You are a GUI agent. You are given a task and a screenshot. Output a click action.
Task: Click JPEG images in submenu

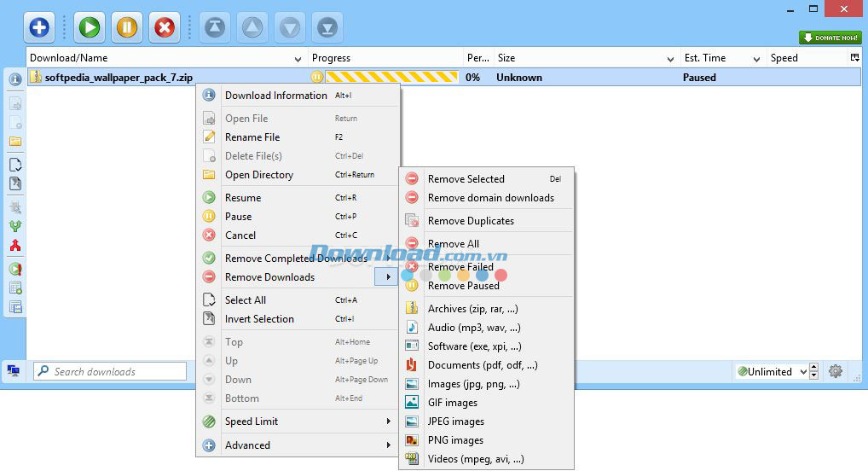pos(487,422)
